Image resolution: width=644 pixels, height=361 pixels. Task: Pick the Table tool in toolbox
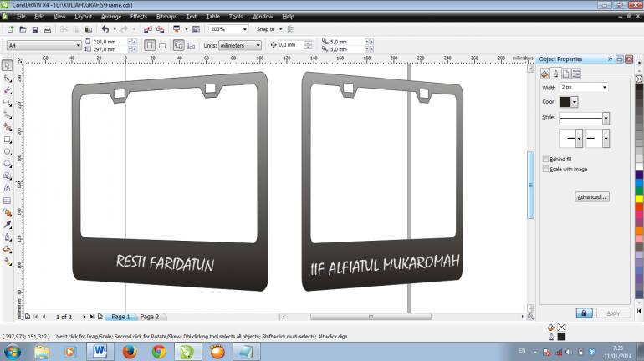point(7,201)
